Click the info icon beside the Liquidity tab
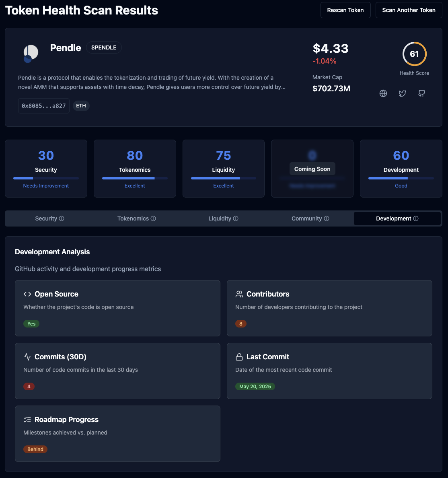This screenshot has width=448, height=478. (236, 218)
